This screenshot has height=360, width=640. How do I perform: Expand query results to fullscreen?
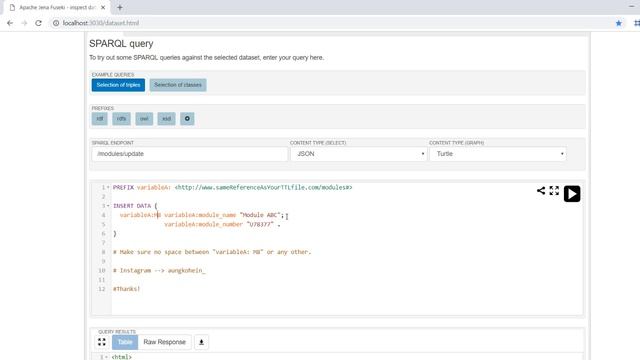point(102,342)
